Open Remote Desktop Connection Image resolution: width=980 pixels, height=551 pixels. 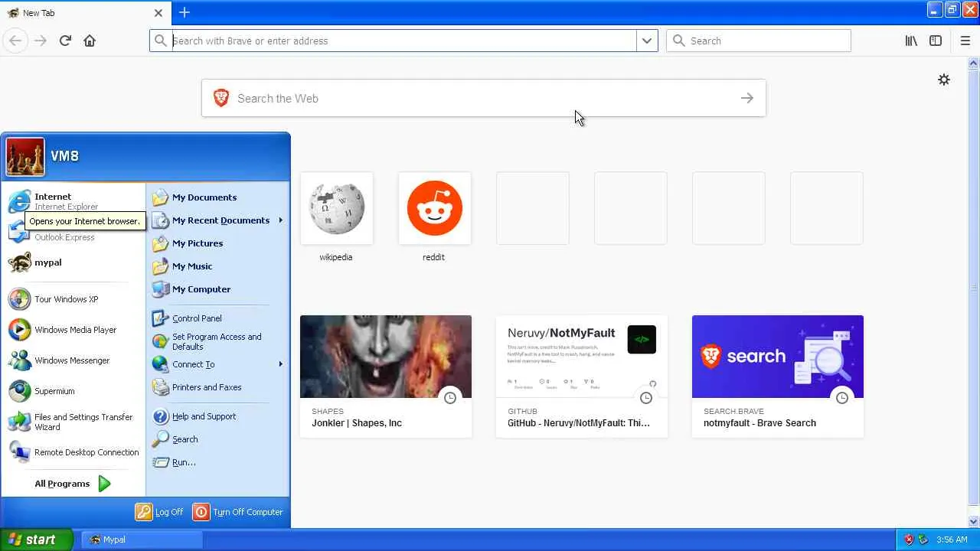point(74,452)
